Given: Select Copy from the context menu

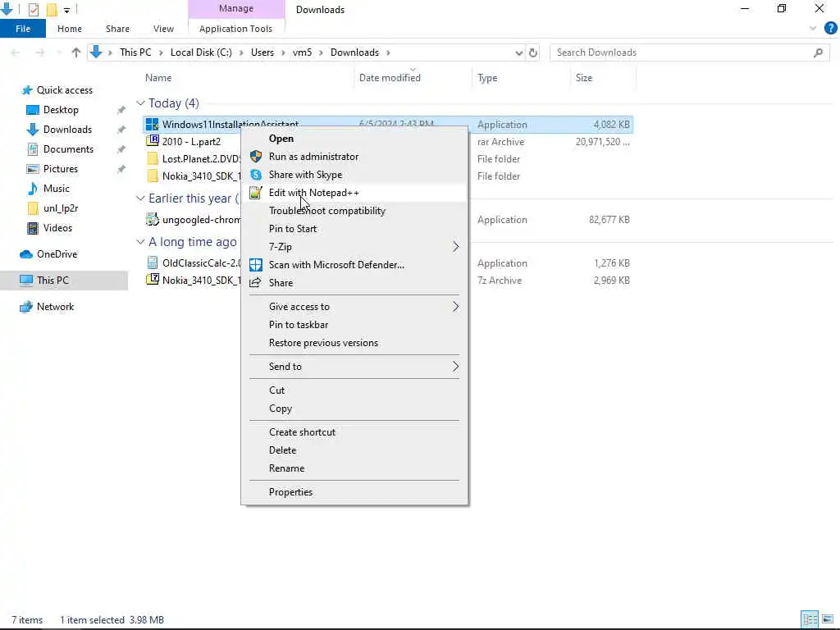Looking at the screenshot, I should 281,409.
